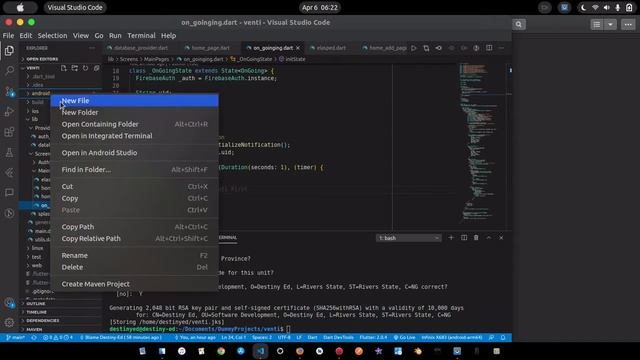Select Copy Relative Path
The width and height of the screenshot is (640, 360).
[x=134, y=238]
